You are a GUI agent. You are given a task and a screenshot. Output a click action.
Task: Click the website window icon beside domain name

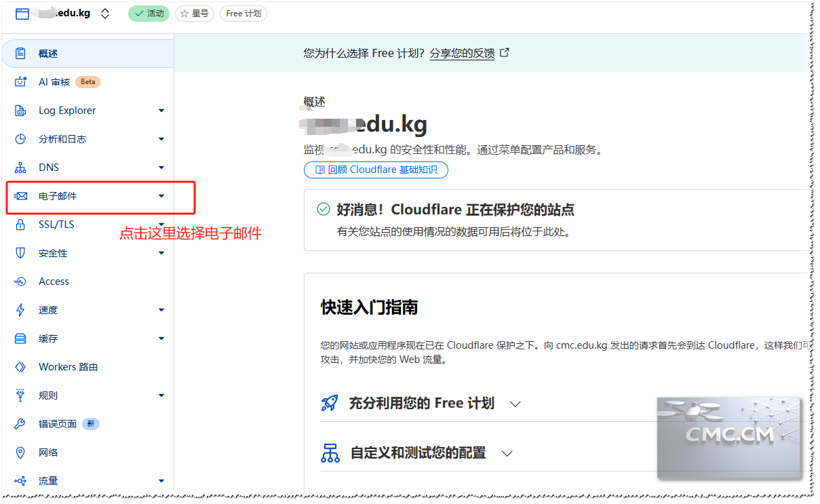click(x=22, y=14)
